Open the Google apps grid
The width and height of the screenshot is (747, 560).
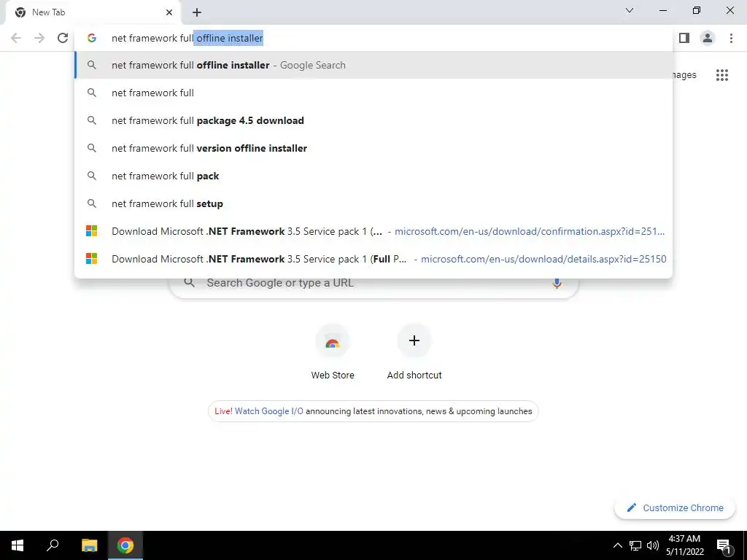coord(722,75)
